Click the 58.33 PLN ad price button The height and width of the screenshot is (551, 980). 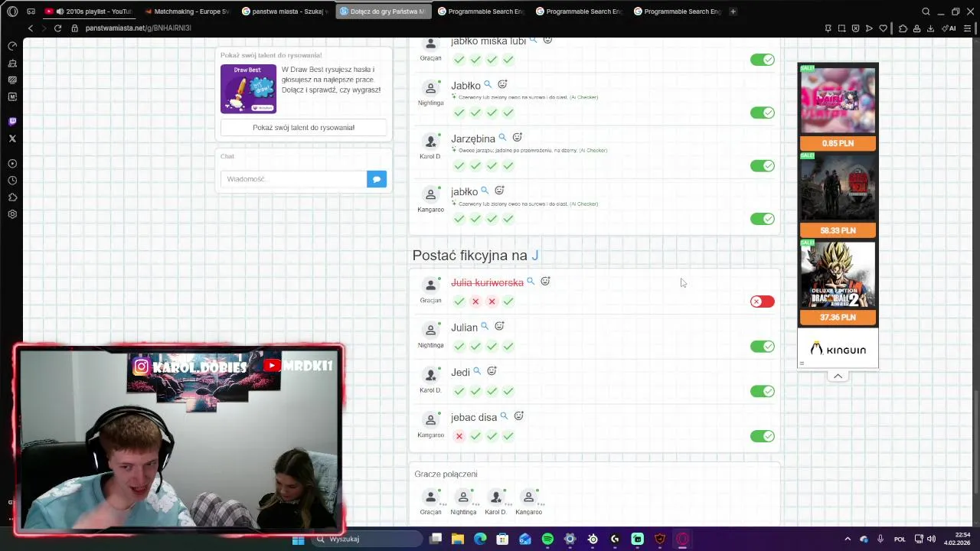pos(838,230)
